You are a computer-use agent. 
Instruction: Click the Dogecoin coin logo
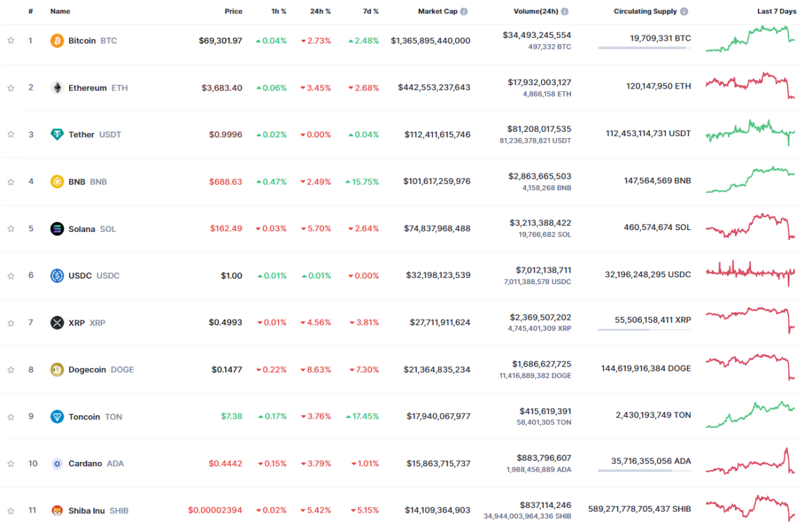coord(57,370)
